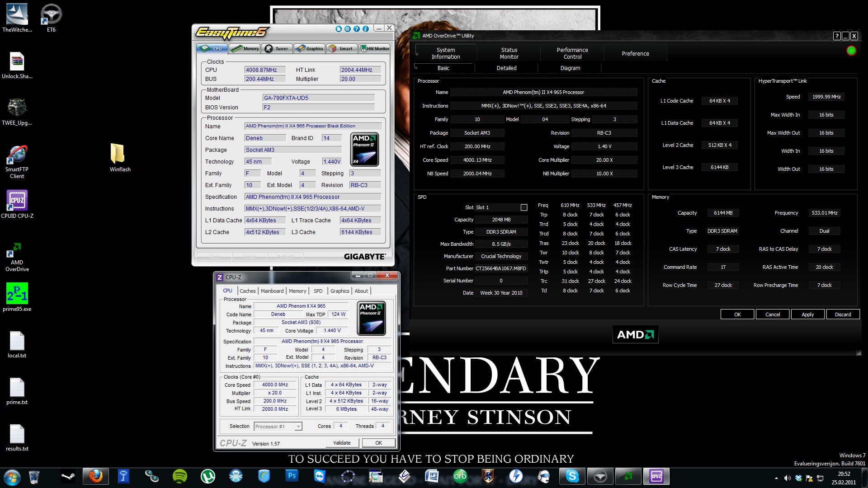This screenshot has width=868, height=488.
Task: Open TheWitcher desktop shortcut
Action: (x=17, y=18)
